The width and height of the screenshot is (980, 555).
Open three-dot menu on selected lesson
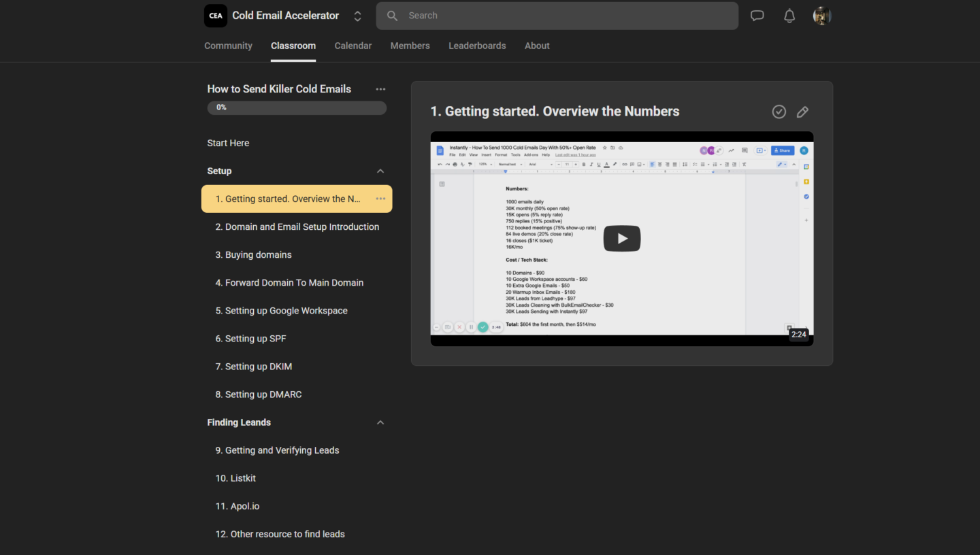point(380,199)
